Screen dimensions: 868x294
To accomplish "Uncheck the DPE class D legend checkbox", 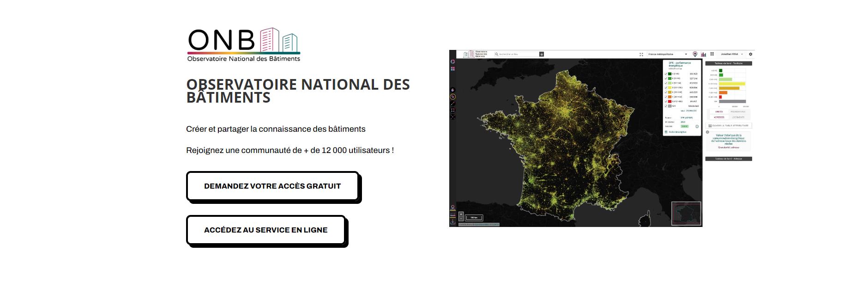I will (666, 87).
